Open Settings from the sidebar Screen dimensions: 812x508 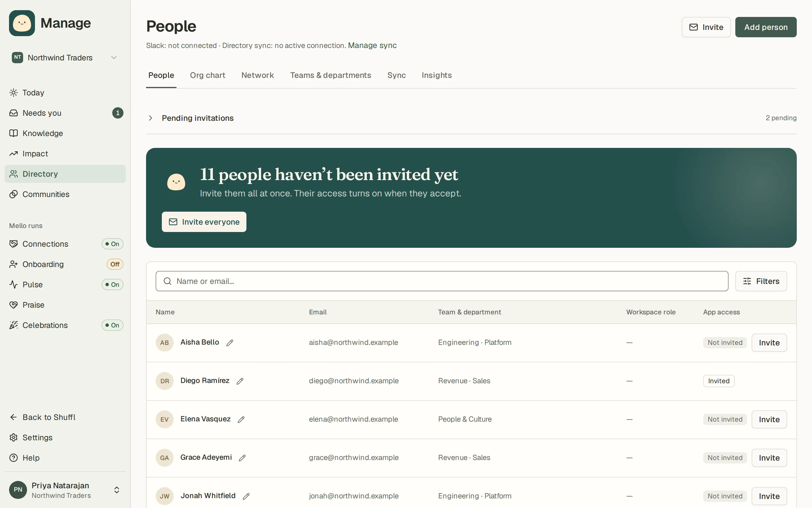point(65,437)
